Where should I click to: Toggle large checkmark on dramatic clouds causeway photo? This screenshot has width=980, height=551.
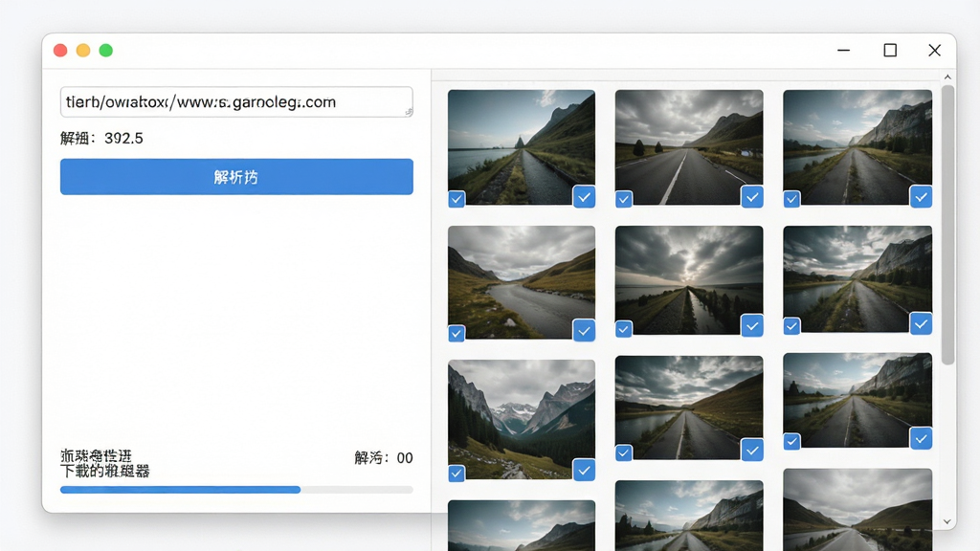tap(752, 325)
